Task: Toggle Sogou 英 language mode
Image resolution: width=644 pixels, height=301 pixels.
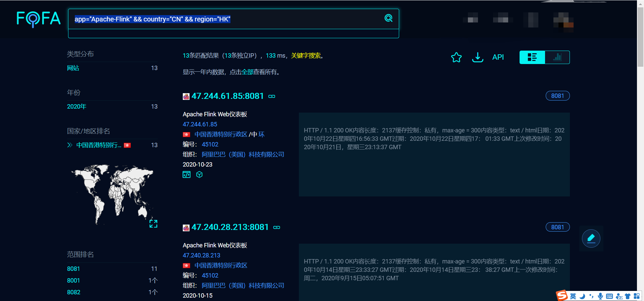Action: [x=573, y=296]
